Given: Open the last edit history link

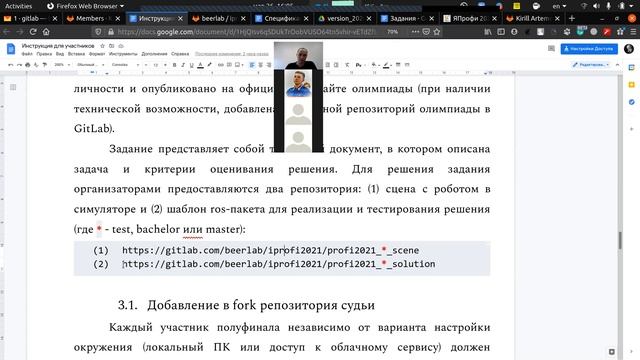Looking at the screenshot, I should coord(231,54).
